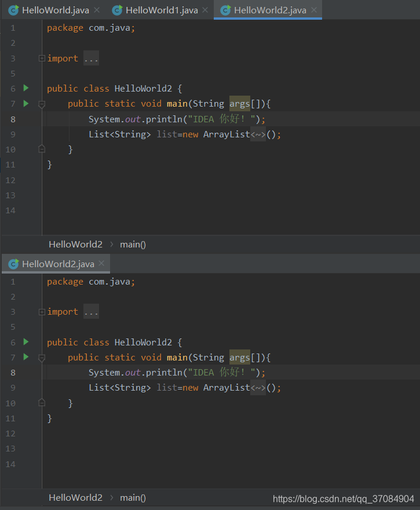Click the line 10 fold end marker in bottom pane
420x510 pixels.
point(42,403)
